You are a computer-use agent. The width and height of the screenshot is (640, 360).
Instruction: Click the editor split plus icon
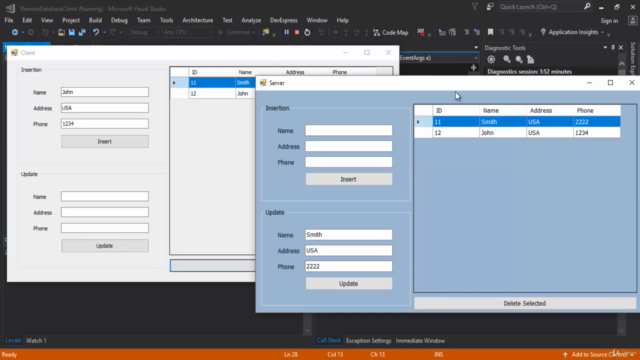tap(473, 67)
